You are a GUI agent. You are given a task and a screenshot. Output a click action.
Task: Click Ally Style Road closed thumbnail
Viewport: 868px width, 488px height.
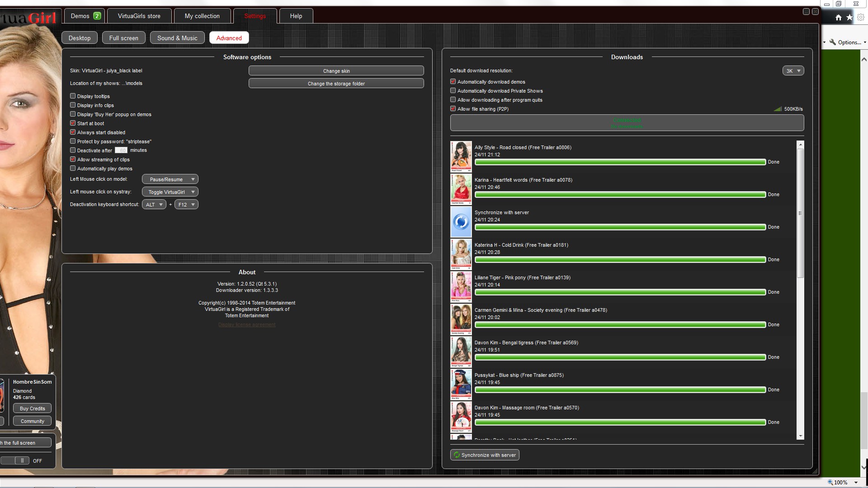coord(461,156)
